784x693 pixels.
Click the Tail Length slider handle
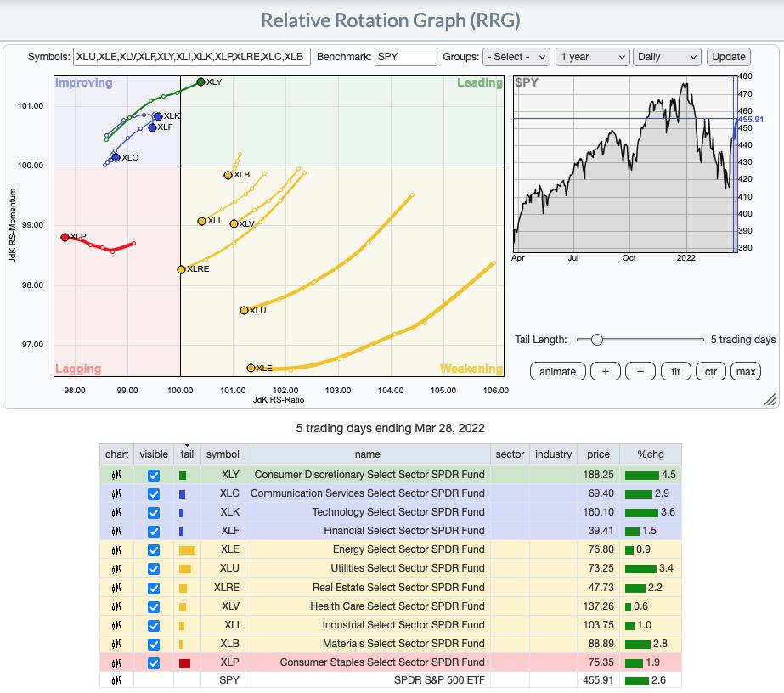596,340
